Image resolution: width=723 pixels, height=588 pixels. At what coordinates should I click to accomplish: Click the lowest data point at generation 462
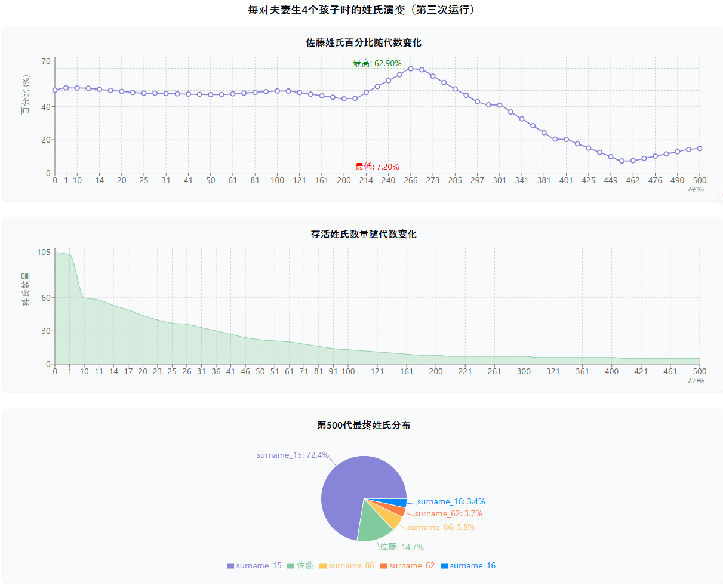point(633,161)
